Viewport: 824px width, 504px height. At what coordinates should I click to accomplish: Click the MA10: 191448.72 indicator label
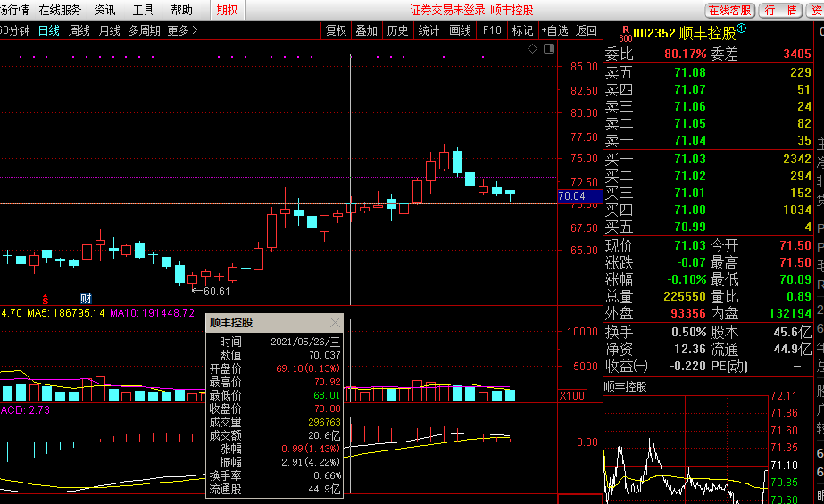click(x=152, y=313)
